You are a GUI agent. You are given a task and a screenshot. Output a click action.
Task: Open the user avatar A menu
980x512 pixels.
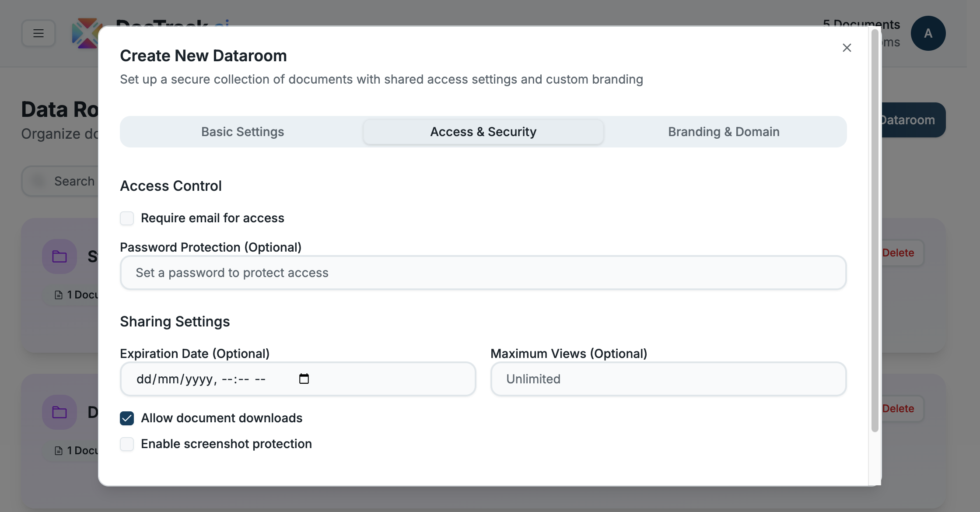[x=928, y=33]
